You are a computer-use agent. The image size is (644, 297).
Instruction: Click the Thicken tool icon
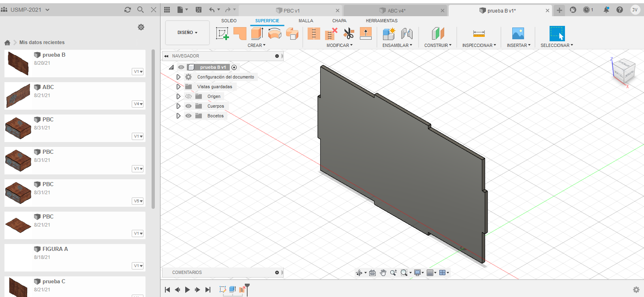(x=366, y=33)
